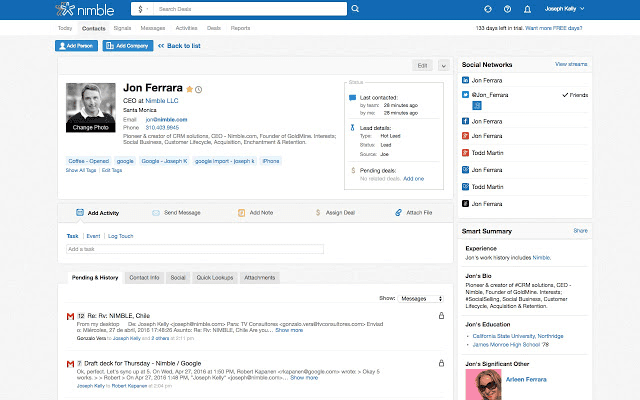The height and width of the screenshot is (400, 640).
Task: Open the Deals menu in navigation
Action: coord(214,28)
